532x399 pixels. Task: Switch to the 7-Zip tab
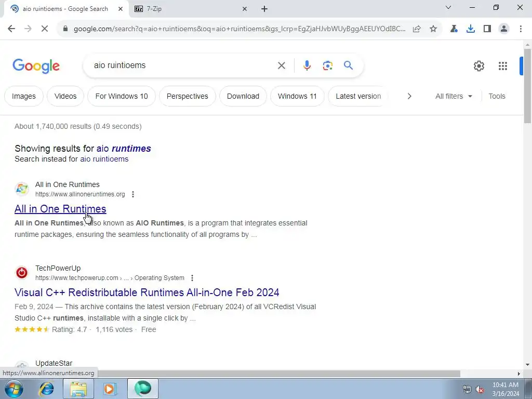(191, 9)
